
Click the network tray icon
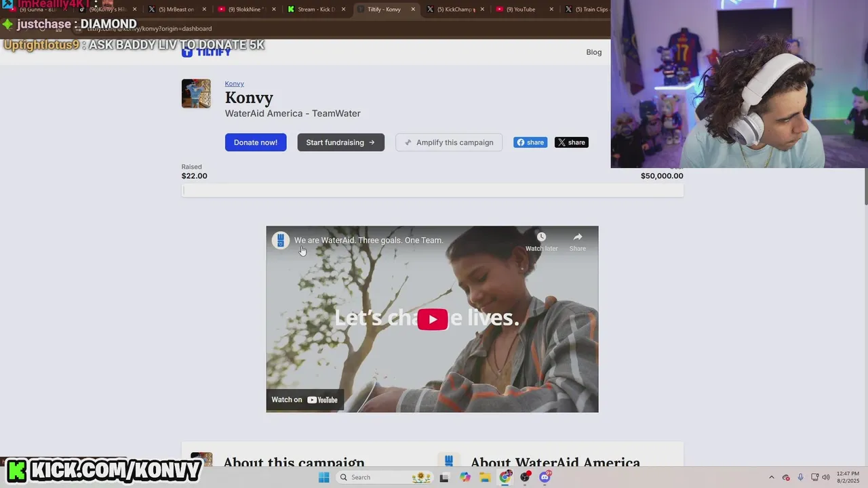(814, 477)
